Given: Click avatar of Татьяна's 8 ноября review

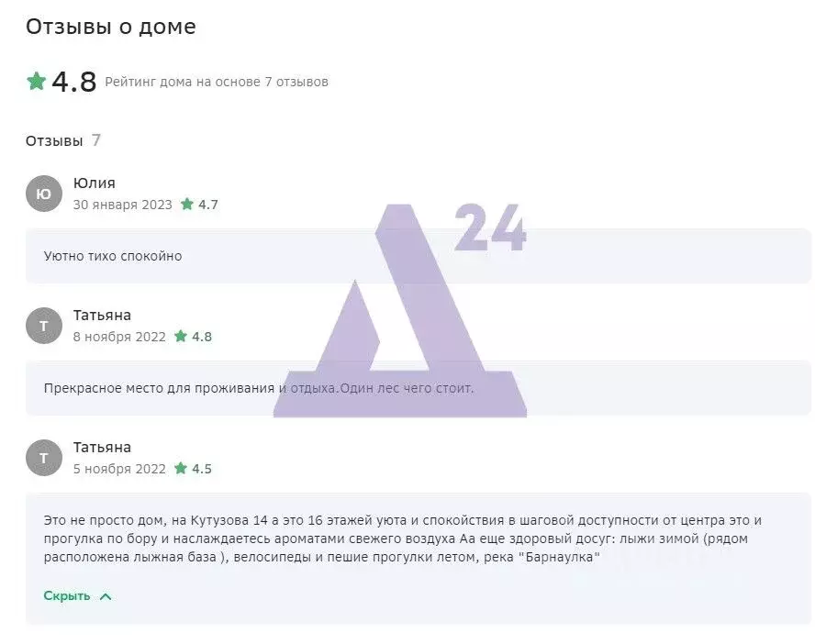Looking at the screenshot, I should tap(44, 326).
